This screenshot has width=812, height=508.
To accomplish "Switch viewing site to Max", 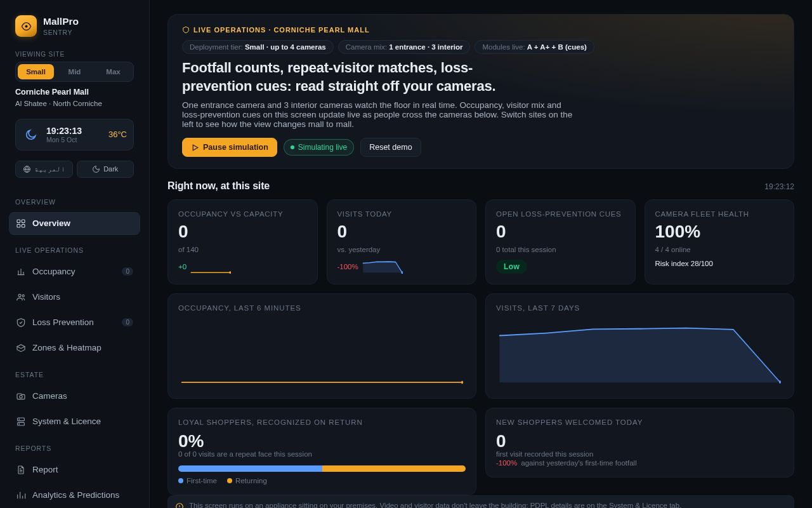I will (x=113, y=72).
